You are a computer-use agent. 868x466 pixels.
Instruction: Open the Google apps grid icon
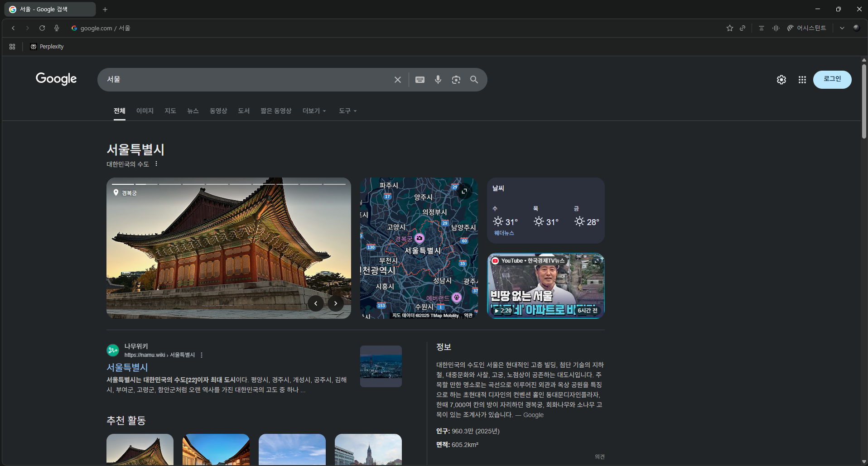[x=802, y=80]
